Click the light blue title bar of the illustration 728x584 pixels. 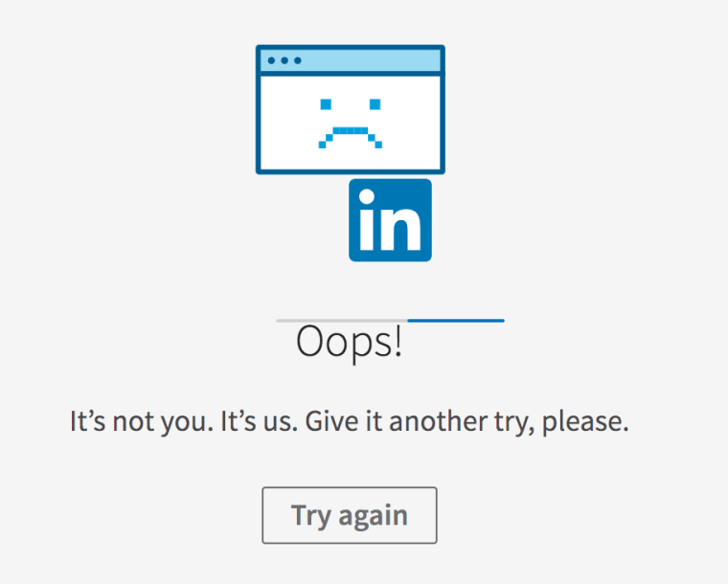pos(364,60)
